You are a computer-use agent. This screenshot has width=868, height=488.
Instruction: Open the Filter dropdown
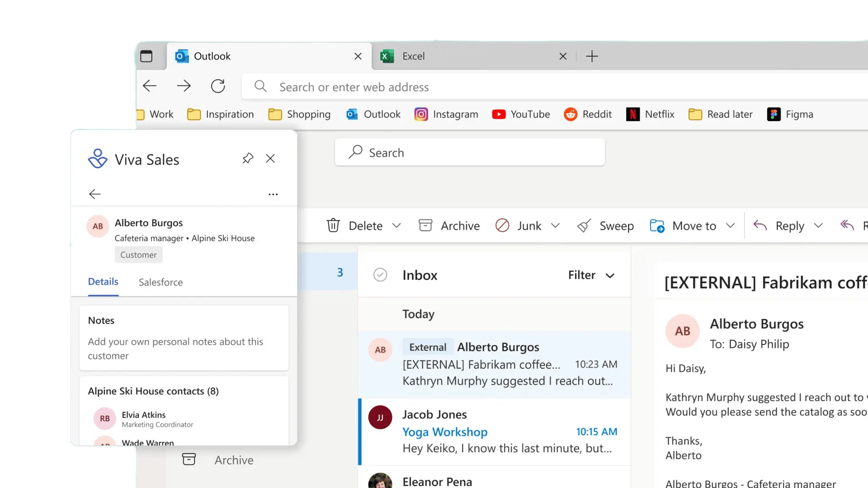pyautogui.click(x=591, y=275)
